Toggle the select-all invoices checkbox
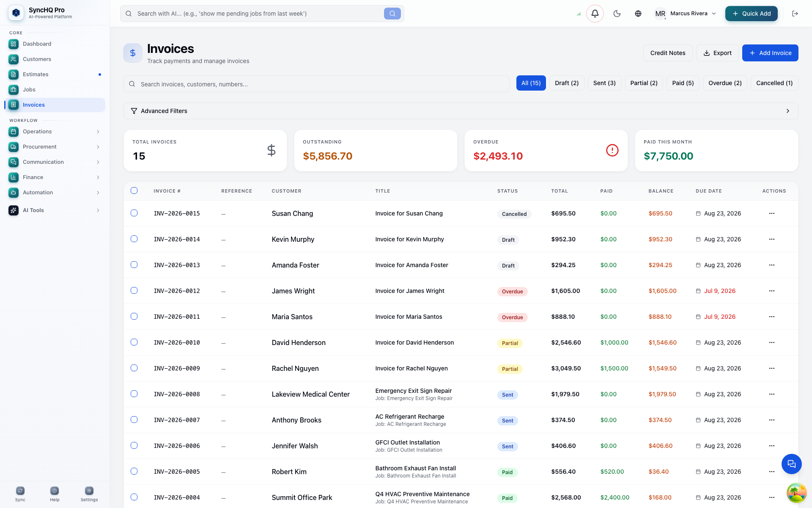 (134, 190)
